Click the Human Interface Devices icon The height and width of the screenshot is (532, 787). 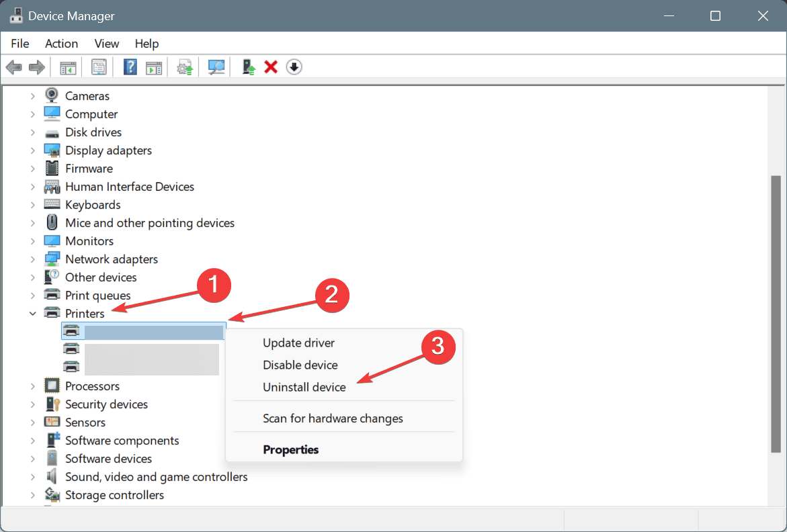coord(52,187)
